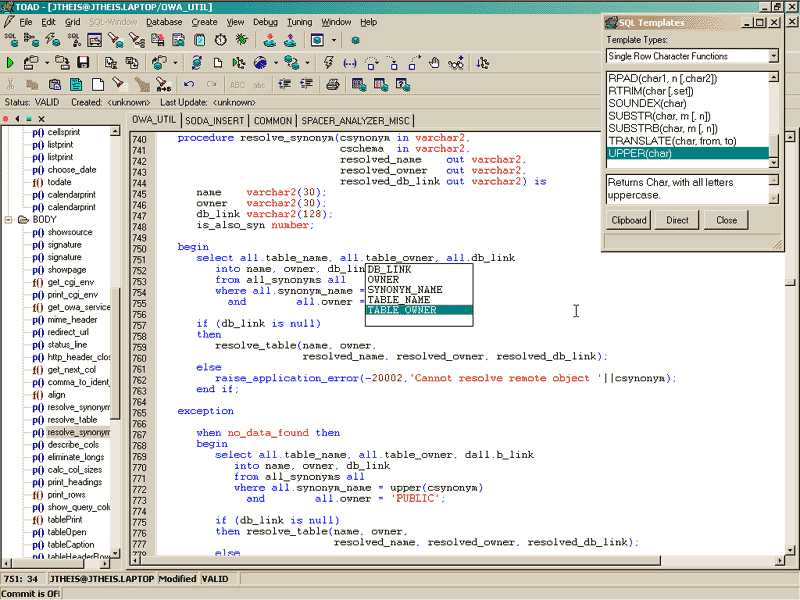The height and width of the screenshot is (600, 800).
Task: Click the eyeglasses add watch icon
Action: tap(456, 63)
